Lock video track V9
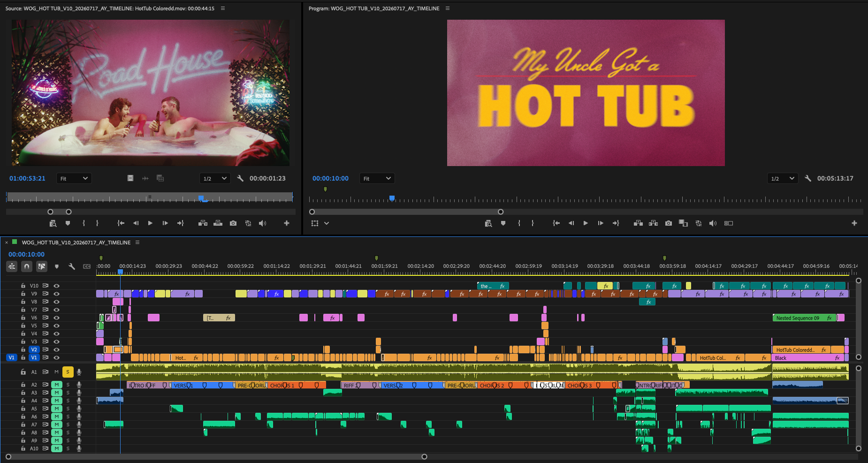The height and width of the screenshot is (463, 868). pyautogui.click(x=23, y=294)
